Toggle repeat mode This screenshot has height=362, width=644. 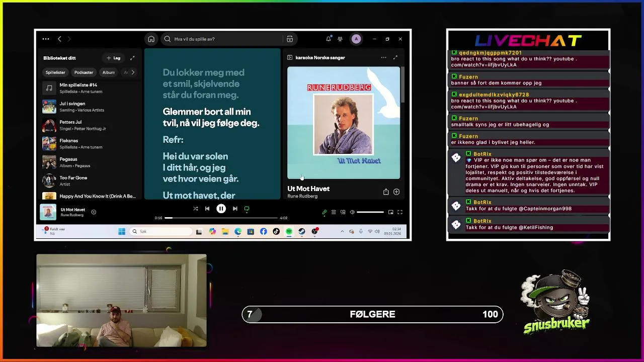[247, 209]
